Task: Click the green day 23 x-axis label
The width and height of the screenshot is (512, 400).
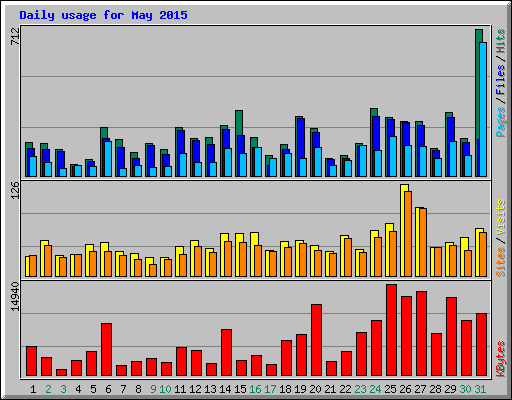Action: click(x=360, y=389)
